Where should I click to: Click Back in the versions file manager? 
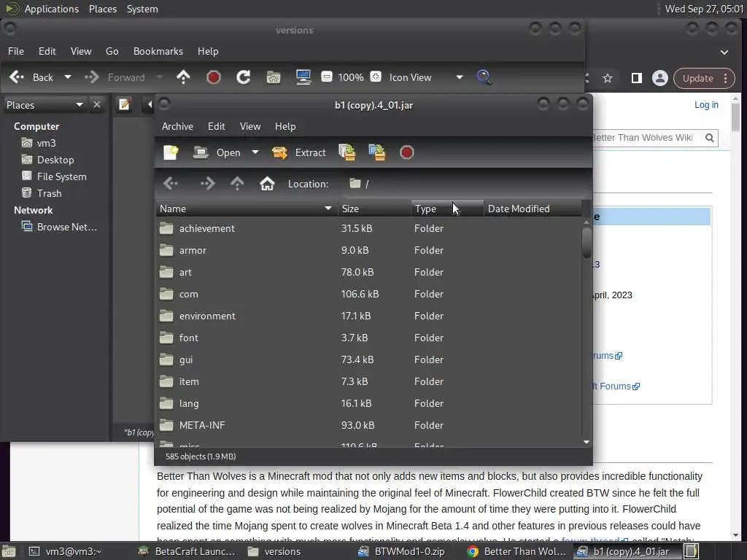point(32,77)
